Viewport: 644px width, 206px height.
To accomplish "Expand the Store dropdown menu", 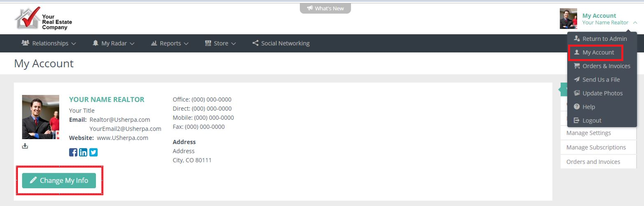I will click(x=221, y=43).
